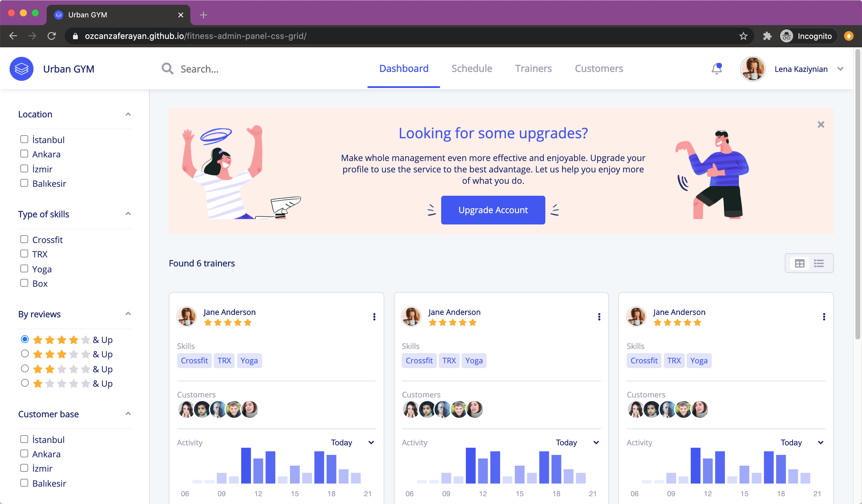Viewport: 862px width, 504px height.
Task: Open the Trainers tab
Action: [x=533, y=68]
